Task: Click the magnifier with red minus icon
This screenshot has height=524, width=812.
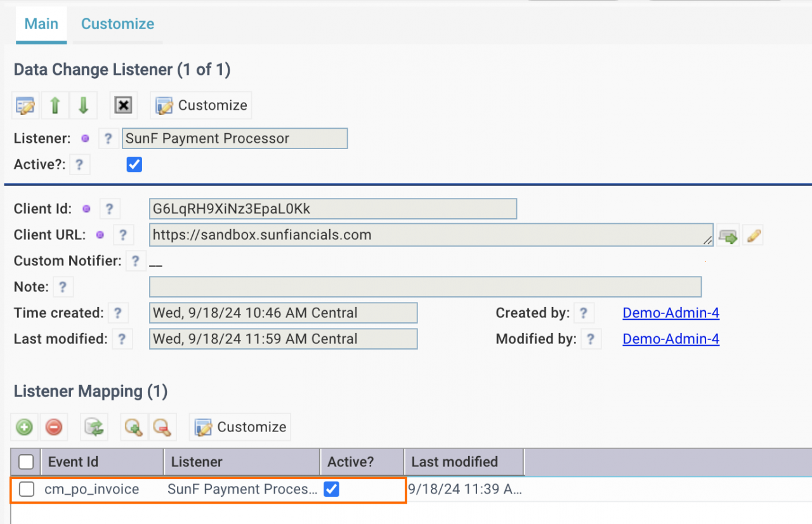Action: (x=162, y=428)
